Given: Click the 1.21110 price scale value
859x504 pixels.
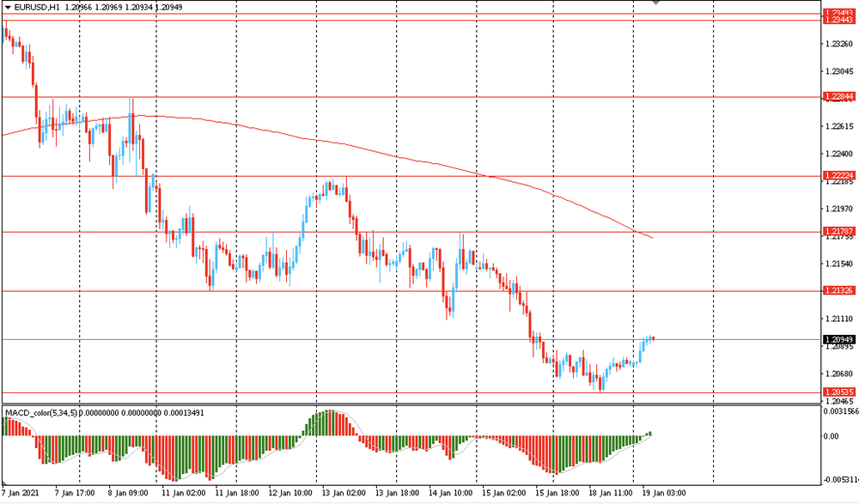Looking at the screenshot, I should pyautogui.click(x=839, y=319).
